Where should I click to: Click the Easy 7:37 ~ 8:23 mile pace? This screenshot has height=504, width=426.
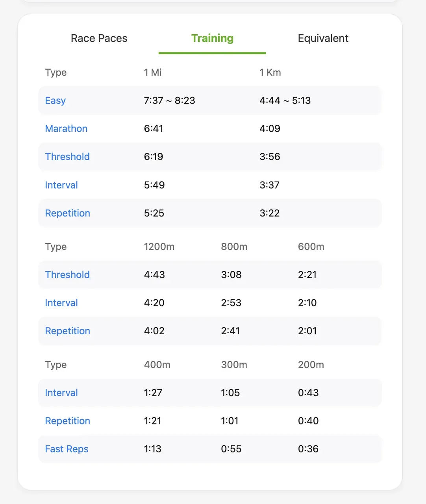point(169,100)
